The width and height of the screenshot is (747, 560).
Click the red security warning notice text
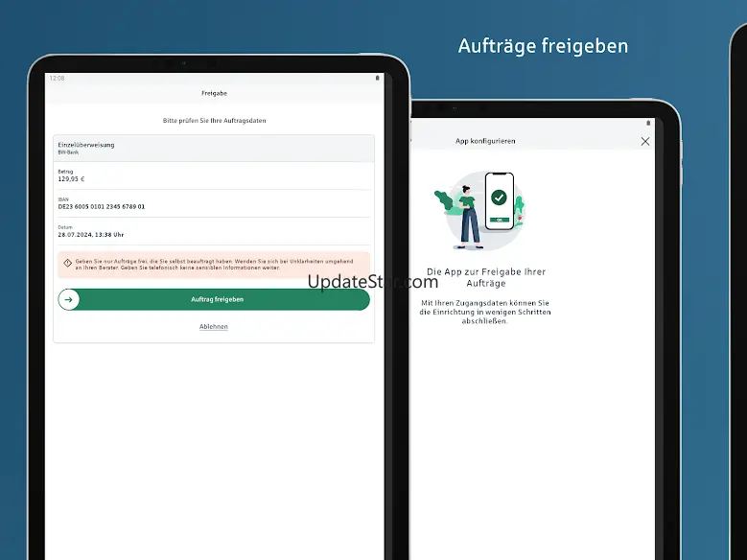coord(215,265)
